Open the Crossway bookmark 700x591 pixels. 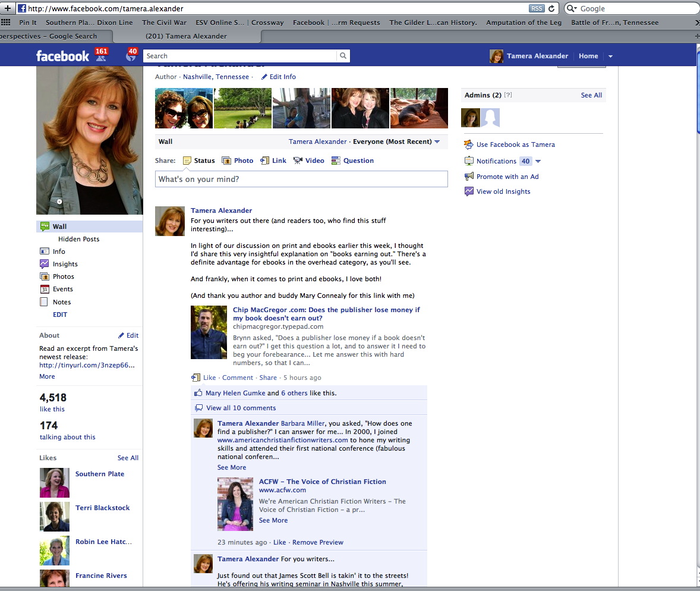pyautogui.click(x=267, y=23)
